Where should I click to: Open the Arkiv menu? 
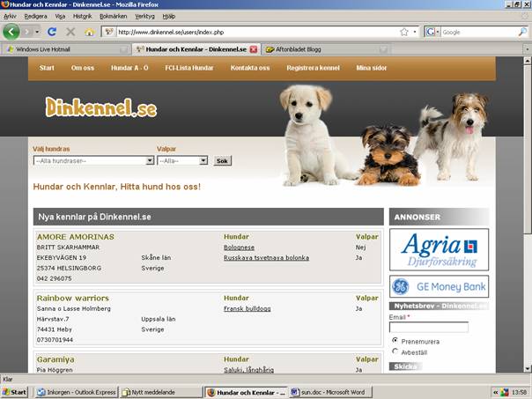[10, 16]
